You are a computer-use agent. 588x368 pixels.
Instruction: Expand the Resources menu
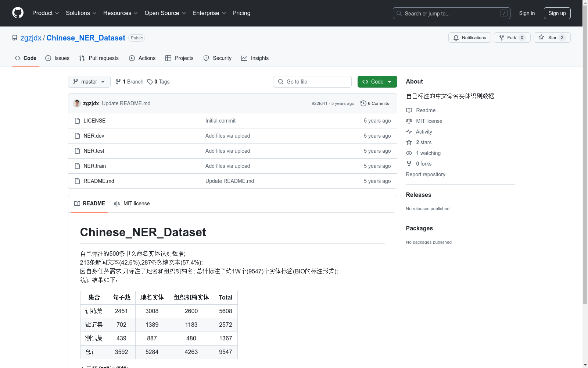121,13
